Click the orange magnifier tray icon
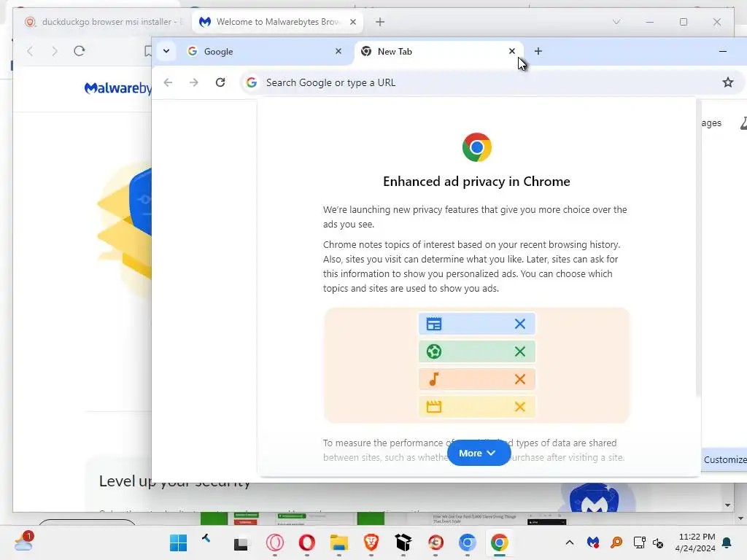This screenshot has height=560, width=747. point(616,542)
